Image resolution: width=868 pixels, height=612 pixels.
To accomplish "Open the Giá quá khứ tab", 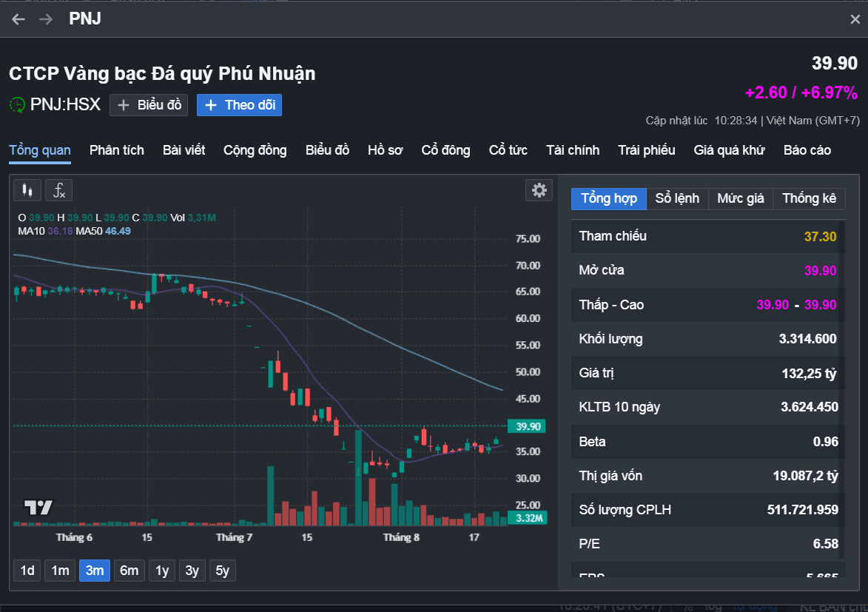I will (729, 150).
